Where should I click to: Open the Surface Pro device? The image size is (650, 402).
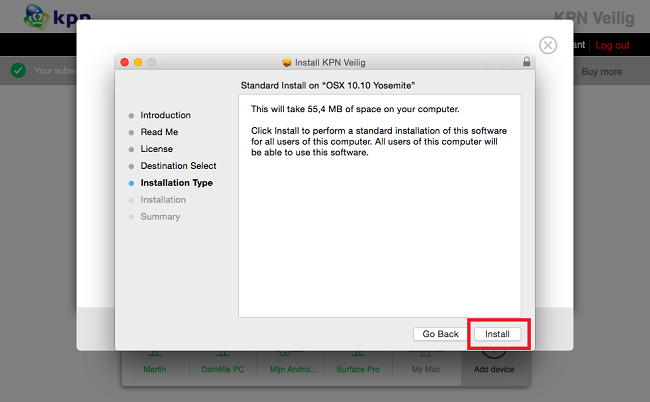[359, 367]
